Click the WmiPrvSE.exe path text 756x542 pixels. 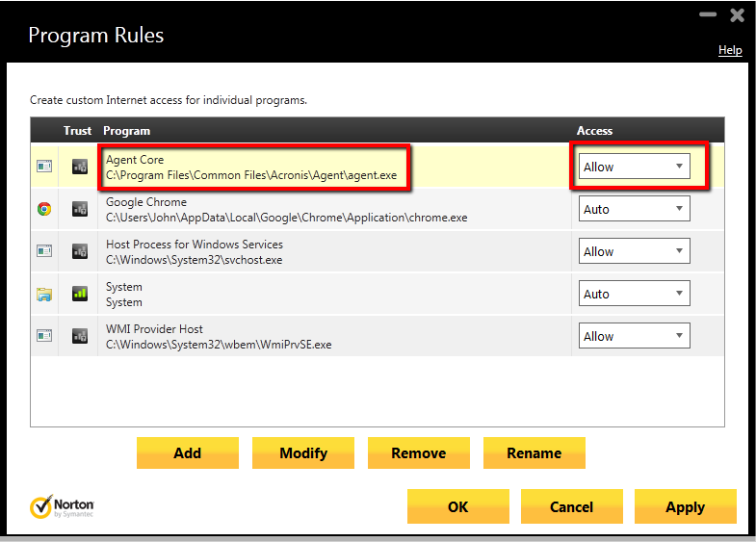219,345
